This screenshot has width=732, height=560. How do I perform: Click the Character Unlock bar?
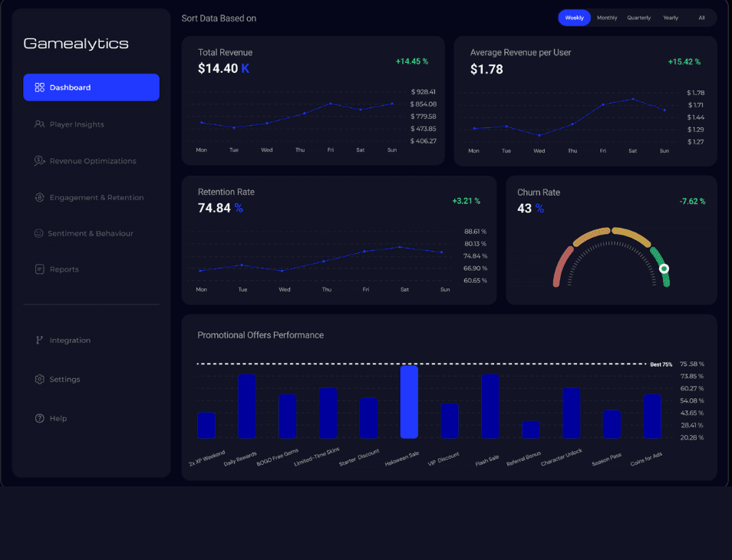tap(572, 413)
